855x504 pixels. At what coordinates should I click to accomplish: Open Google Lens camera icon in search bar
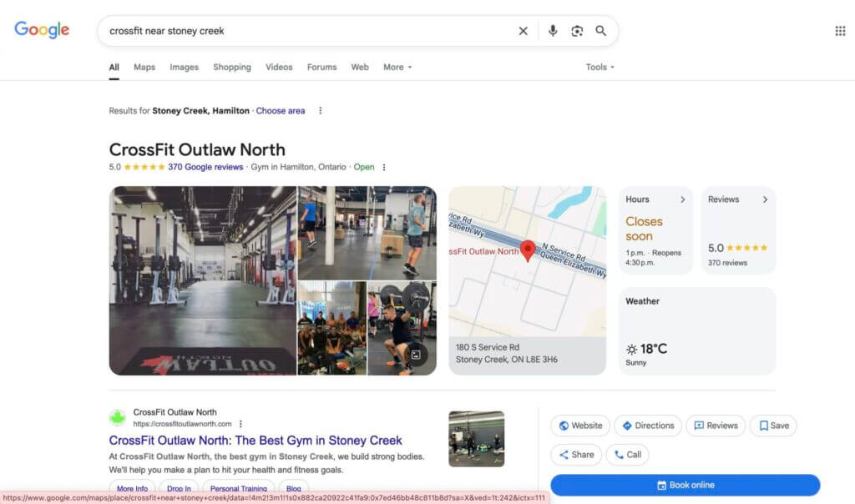577,30
